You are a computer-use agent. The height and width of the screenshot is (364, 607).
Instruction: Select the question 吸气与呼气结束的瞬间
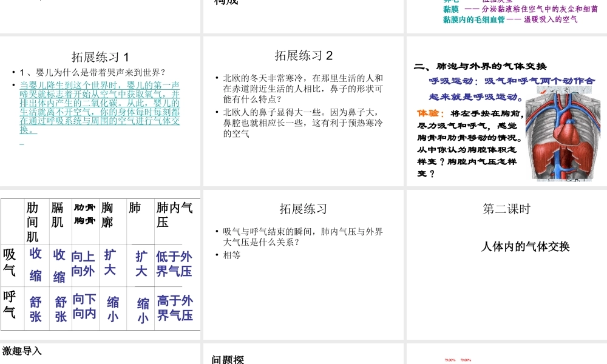pos(303,237)
